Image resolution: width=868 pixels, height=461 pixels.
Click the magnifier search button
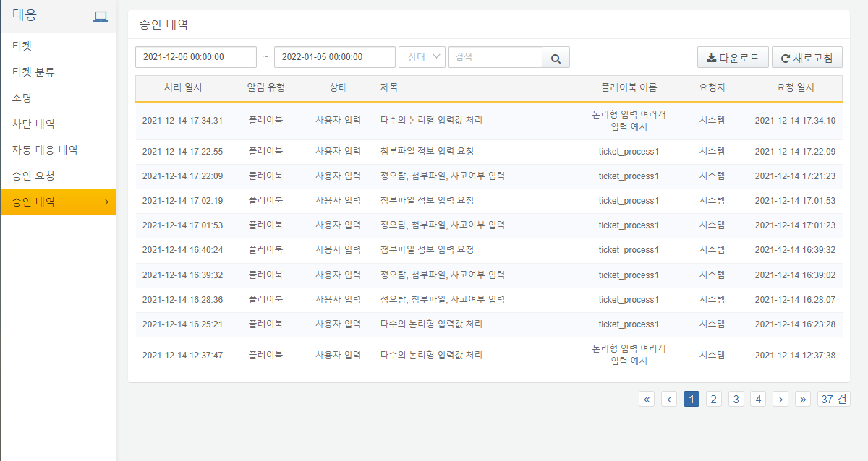tap(556, 58)
